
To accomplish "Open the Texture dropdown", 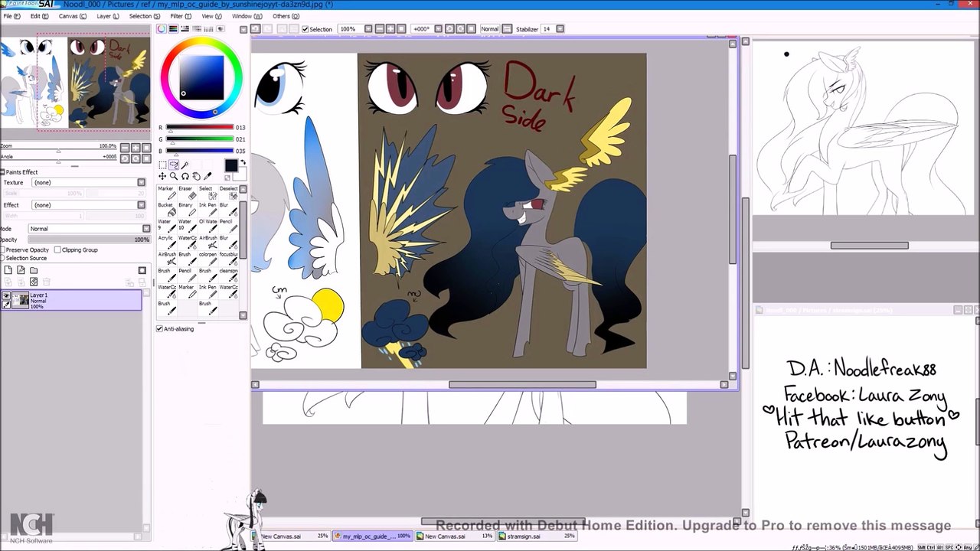I will click(141, 182).
